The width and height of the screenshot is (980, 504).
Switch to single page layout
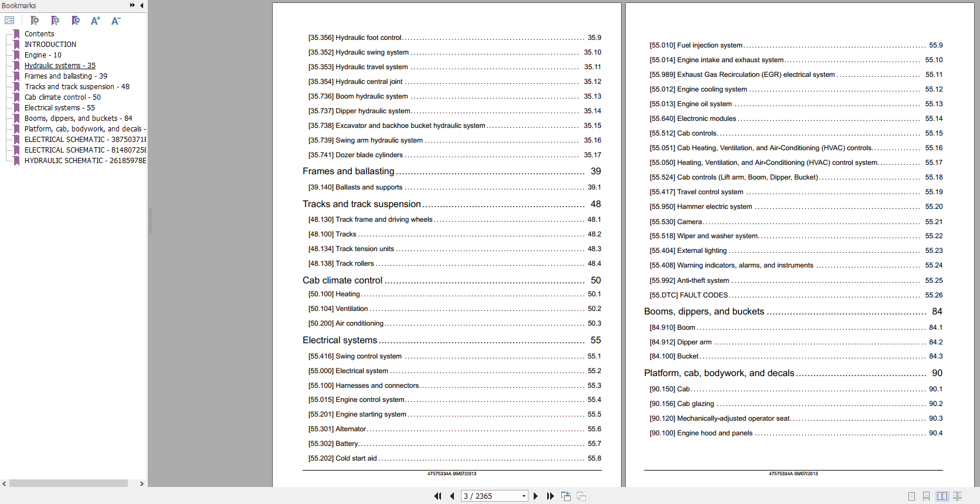(911, 496)
